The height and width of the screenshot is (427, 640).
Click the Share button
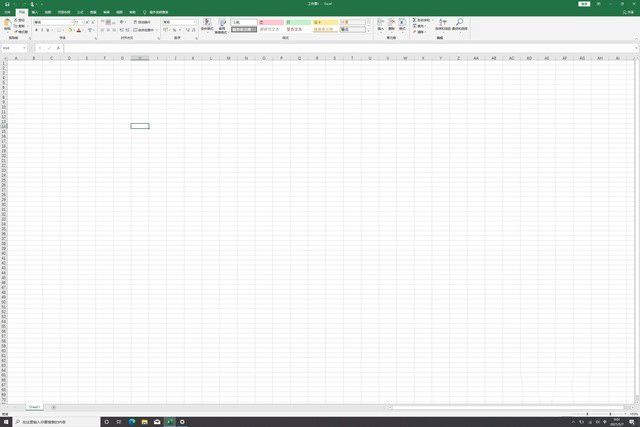629,12
